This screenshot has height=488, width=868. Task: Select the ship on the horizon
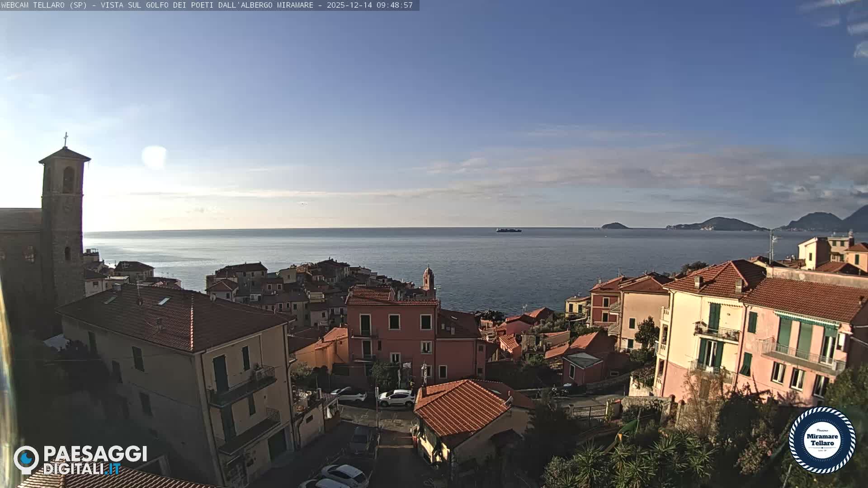tap(507, 231)
